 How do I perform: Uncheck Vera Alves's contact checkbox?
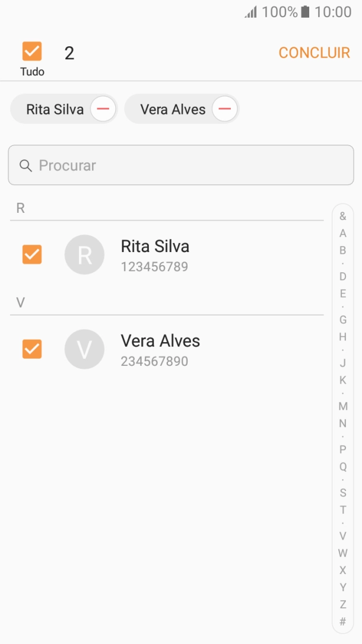coord(31,349)
